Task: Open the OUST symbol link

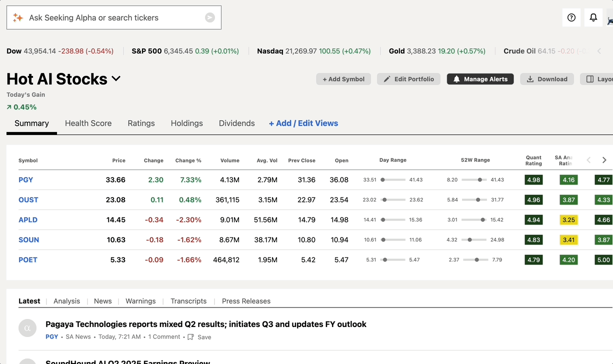Action: point(28,200)
